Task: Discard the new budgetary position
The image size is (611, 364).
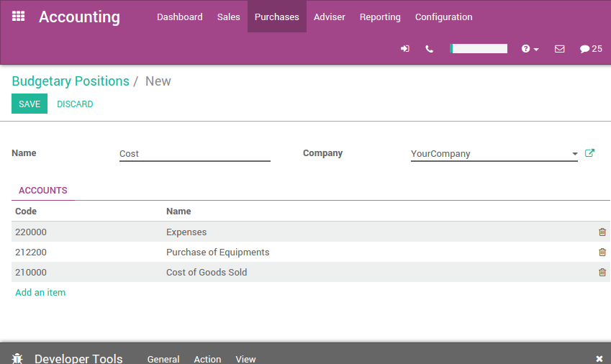Action: tap(75, 104)
